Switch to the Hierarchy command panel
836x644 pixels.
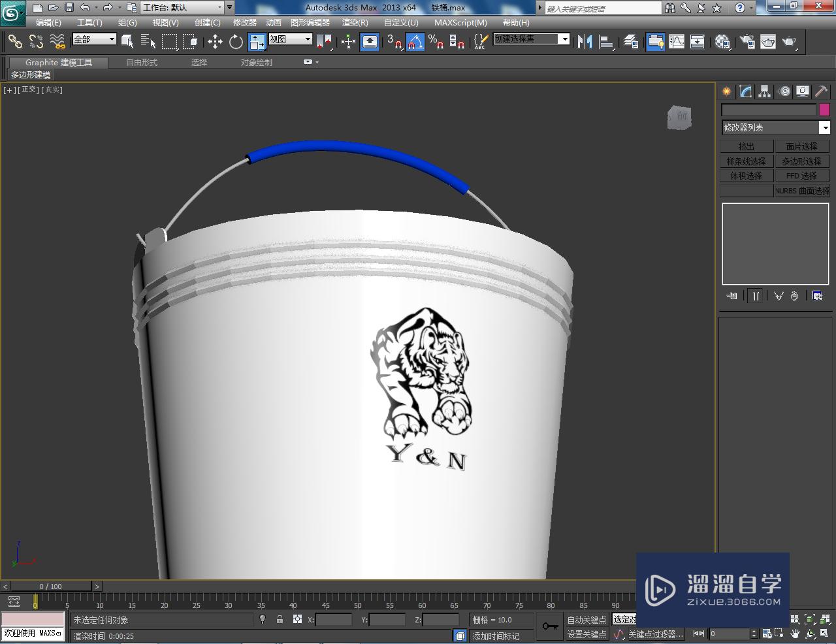point(765,91)
